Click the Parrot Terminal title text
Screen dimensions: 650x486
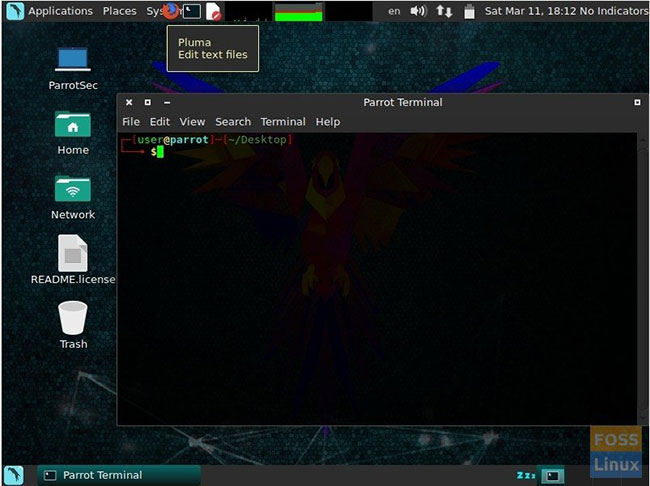point(403,102)
